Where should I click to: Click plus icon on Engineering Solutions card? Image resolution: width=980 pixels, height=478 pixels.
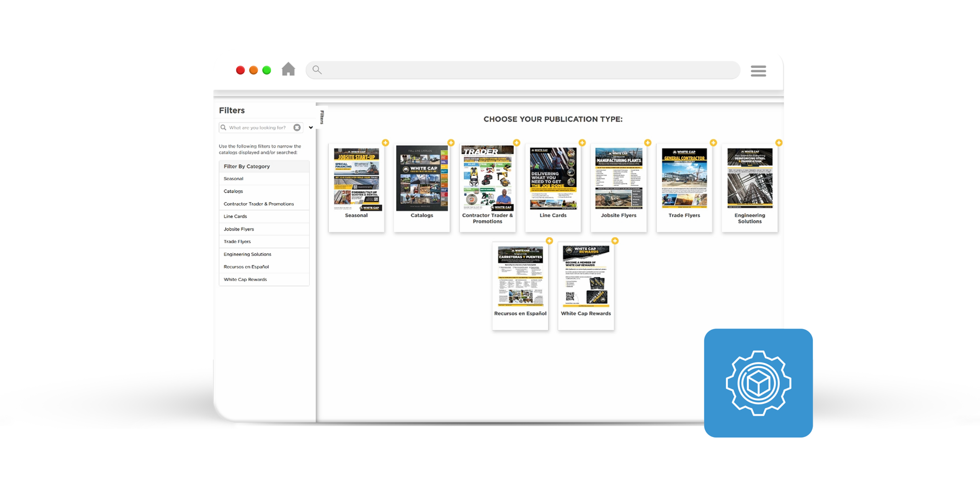point(779,142)
